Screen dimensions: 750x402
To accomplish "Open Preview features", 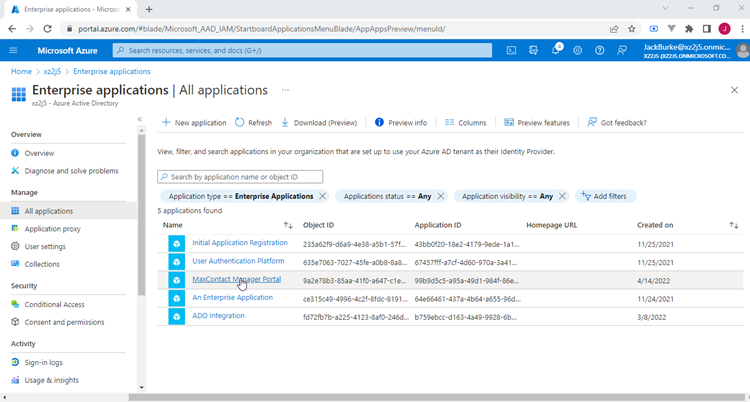I will 537,123.
